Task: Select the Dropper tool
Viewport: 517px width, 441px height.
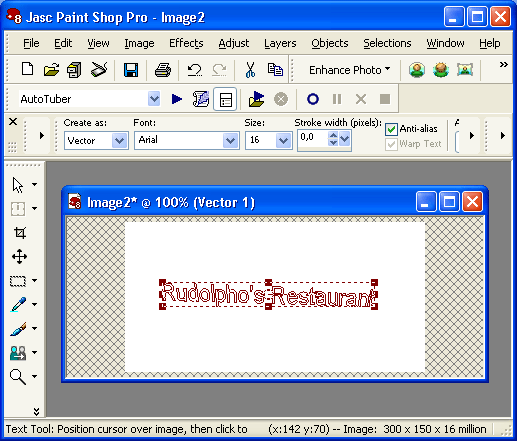Action: click(18, 304)
